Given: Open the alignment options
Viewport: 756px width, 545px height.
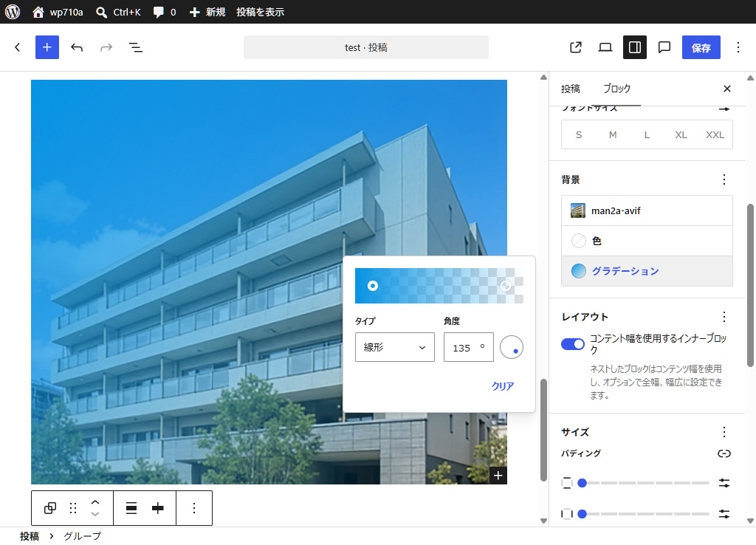Looking at the screenshot, I should (131, 508).
